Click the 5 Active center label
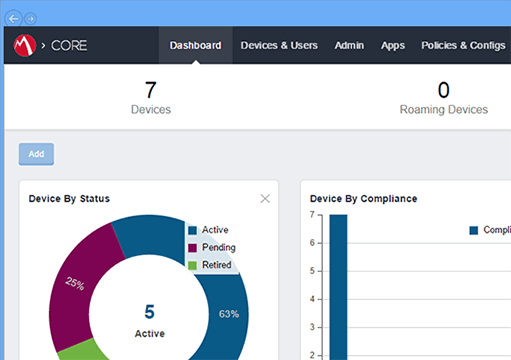 pos(149,321)
